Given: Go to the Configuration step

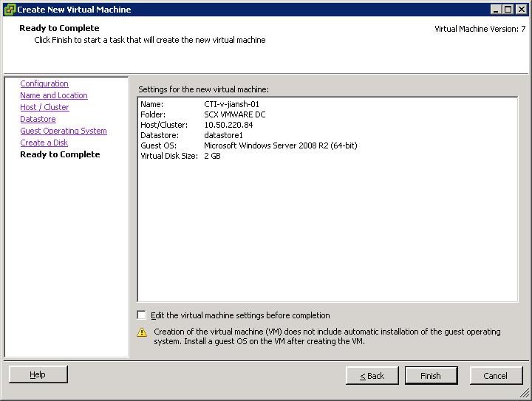Looking at the screenshot, I should pos(44,84).
